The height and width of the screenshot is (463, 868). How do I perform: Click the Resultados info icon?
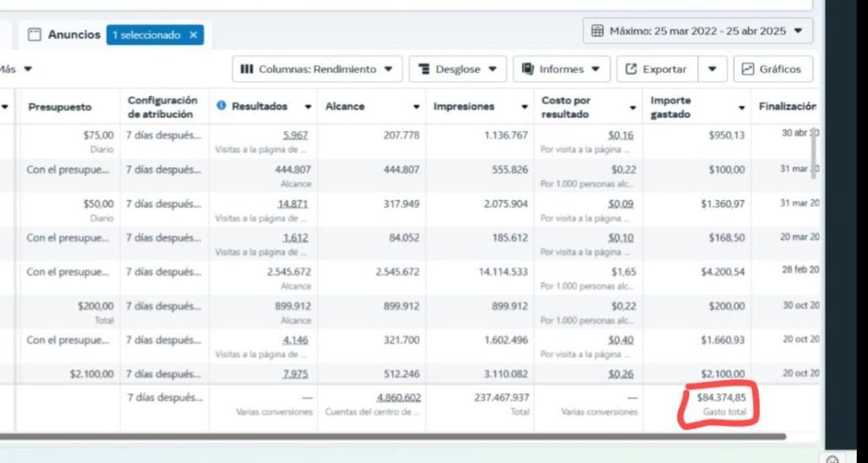point(221,106)
